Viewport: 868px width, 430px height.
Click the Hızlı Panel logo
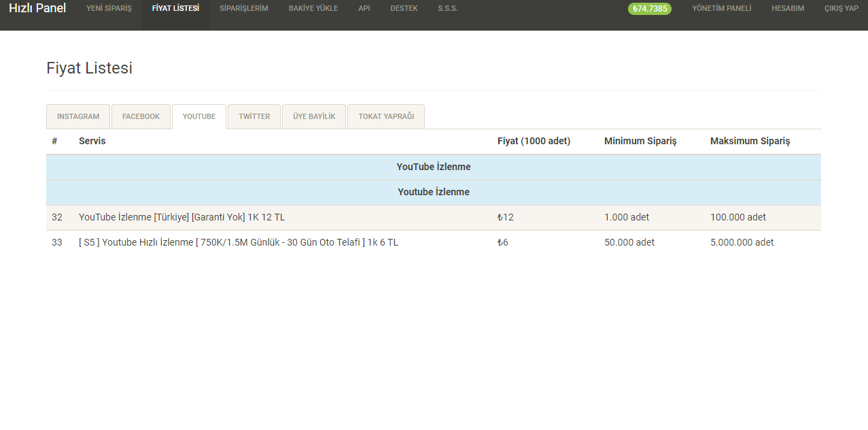37,9
